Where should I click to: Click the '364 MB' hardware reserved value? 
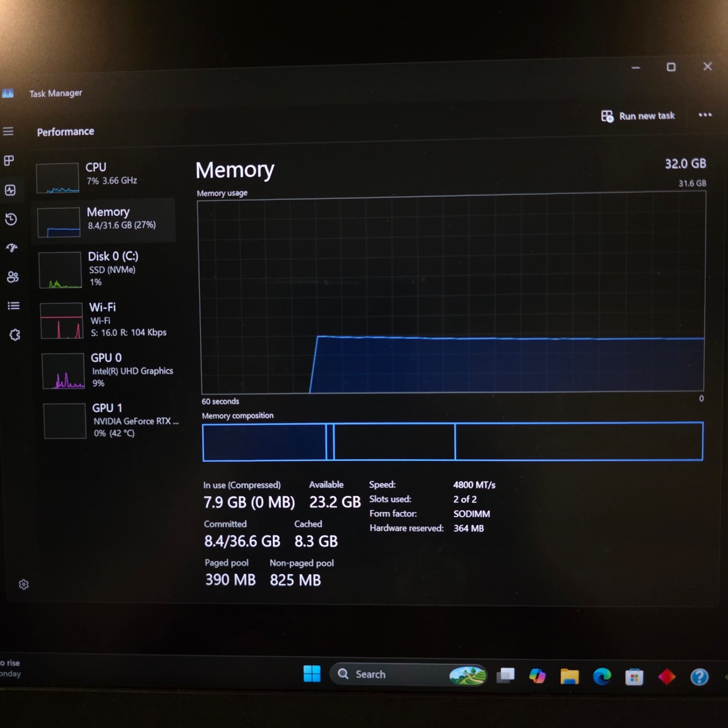point(469,528)
